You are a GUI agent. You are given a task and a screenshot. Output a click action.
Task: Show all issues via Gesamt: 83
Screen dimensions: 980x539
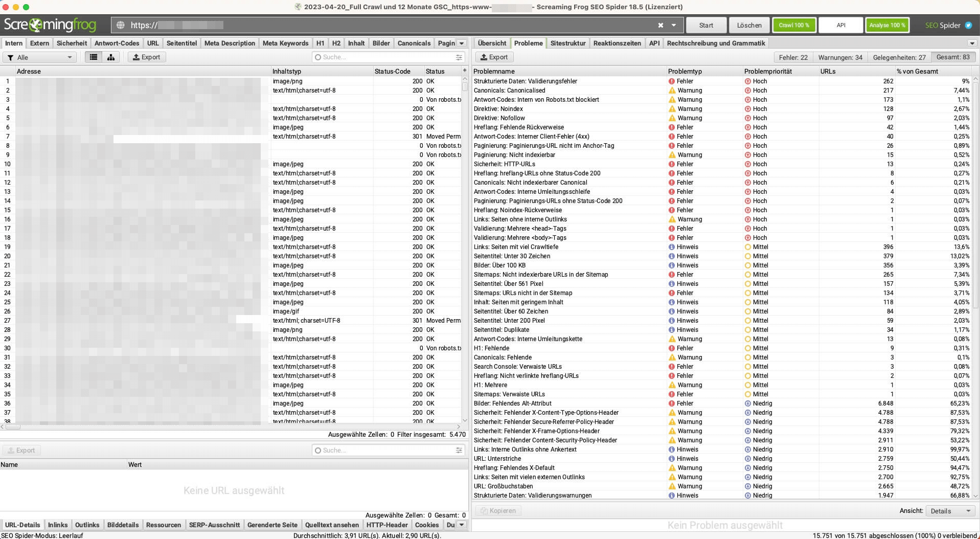pos(952,57)
